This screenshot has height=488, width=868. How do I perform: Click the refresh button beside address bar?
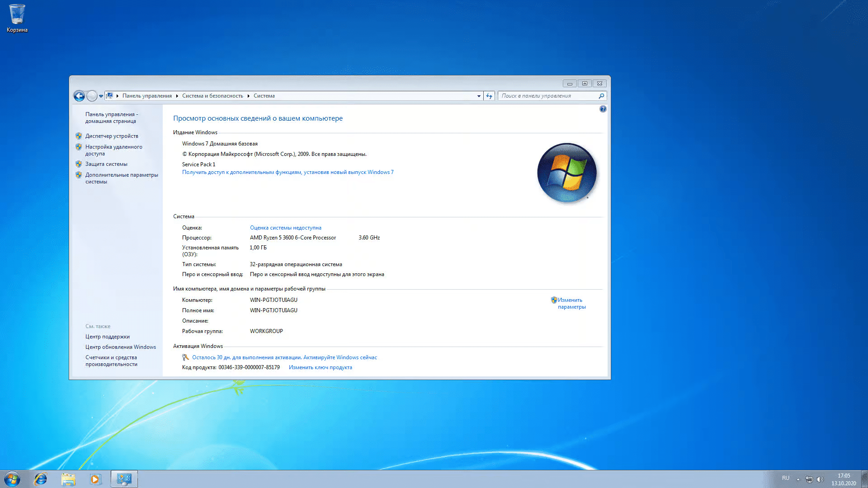coord(489,96)
